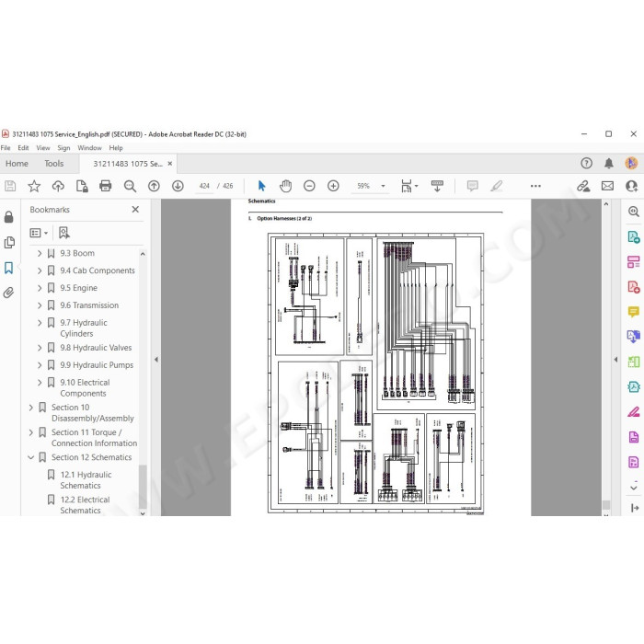Open the Window menu
Image resolution: width=644 pixels, height=644 pixels.
(x=89, y=148)
